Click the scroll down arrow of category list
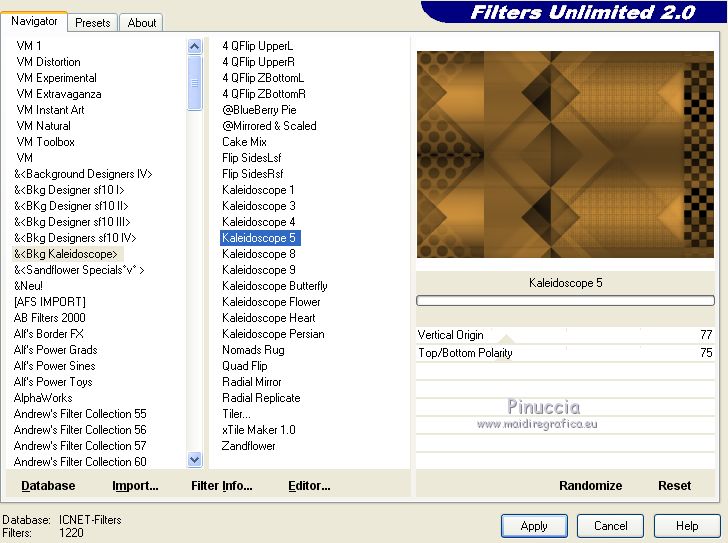Viewport: 728px width, 543px height. (195, 460)
